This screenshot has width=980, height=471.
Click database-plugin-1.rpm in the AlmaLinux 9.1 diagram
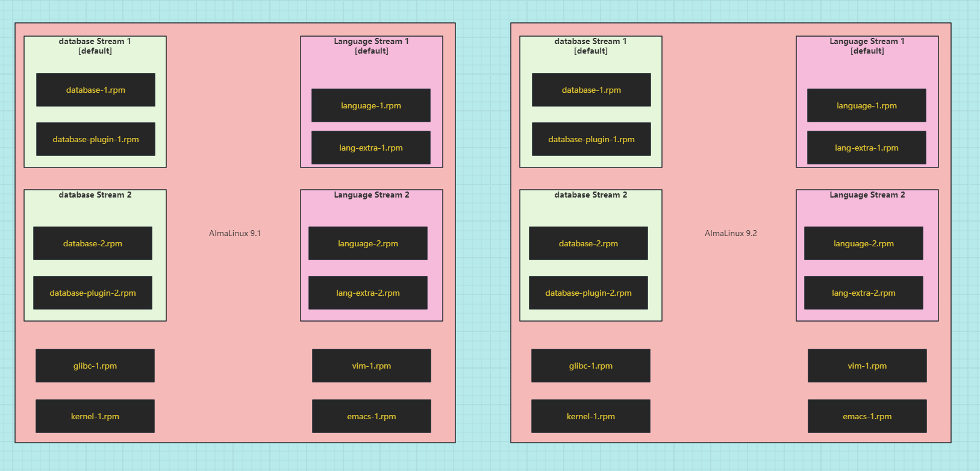click(95, 139)
